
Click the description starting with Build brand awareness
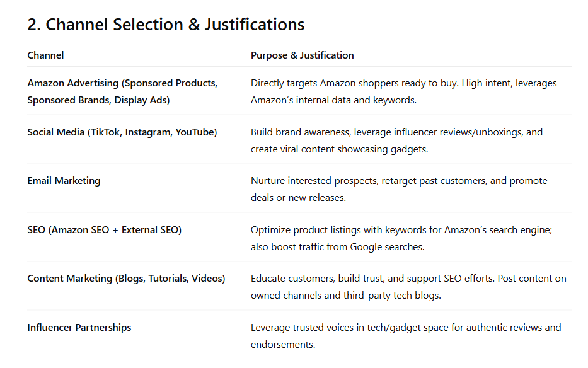point(396,140)
